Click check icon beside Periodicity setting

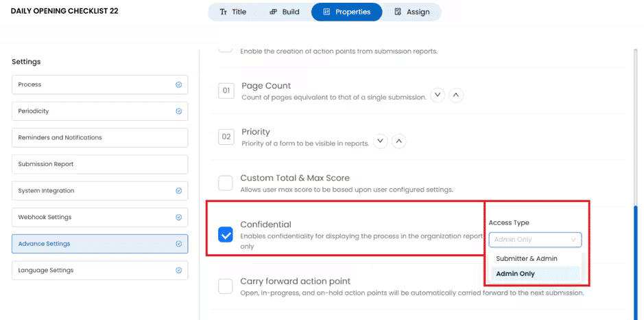[178, 111]
